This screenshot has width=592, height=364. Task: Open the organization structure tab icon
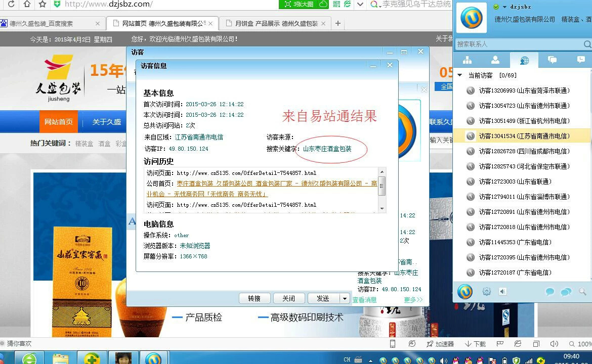[467, 60]
